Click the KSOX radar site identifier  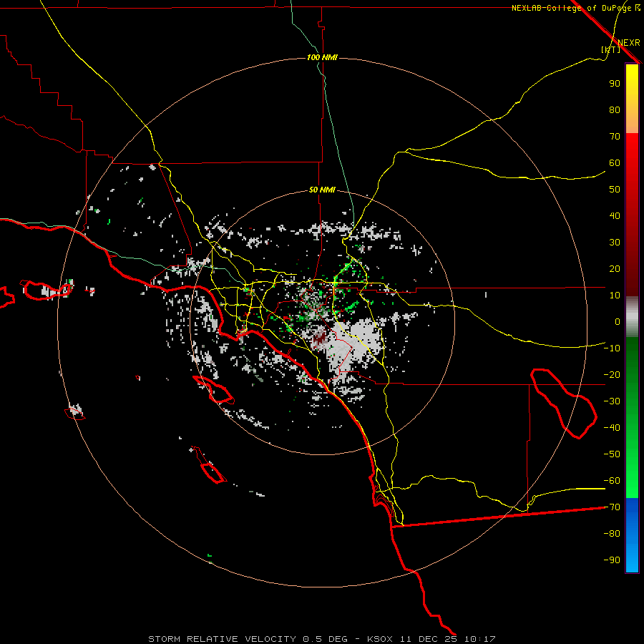[x=379, y=639]
